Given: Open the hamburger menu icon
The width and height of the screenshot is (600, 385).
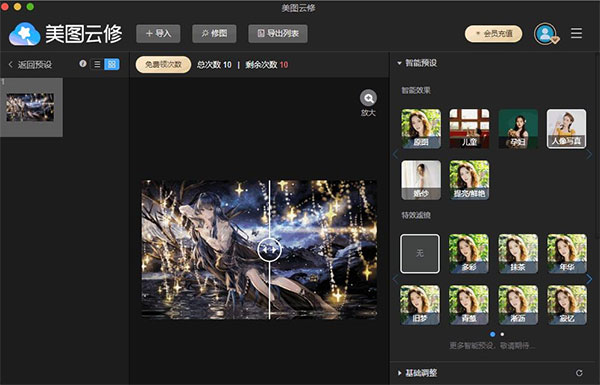Looking at the screenshot, I should pyautogui.click(x=577, y=33).
